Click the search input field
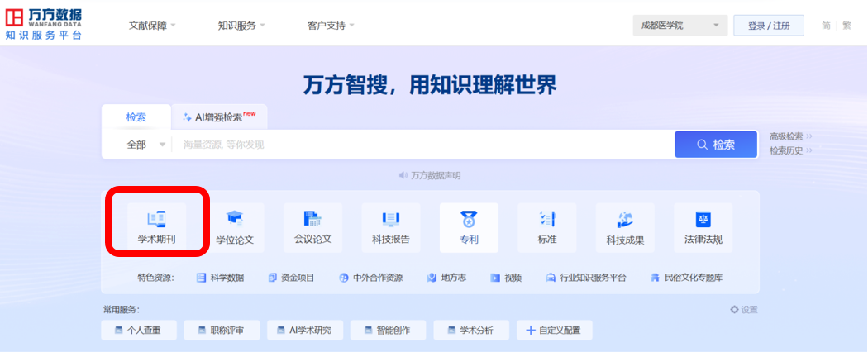 click(423, 145)
